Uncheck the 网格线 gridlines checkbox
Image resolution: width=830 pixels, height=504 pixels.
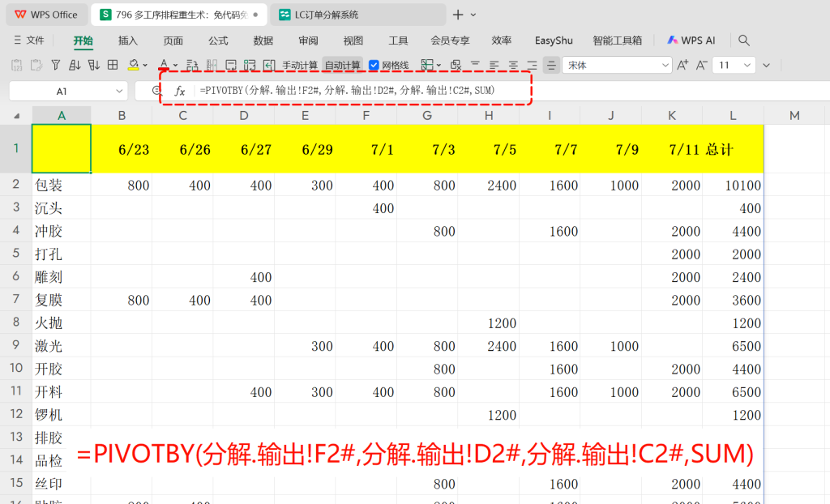(x=374, y=65)
